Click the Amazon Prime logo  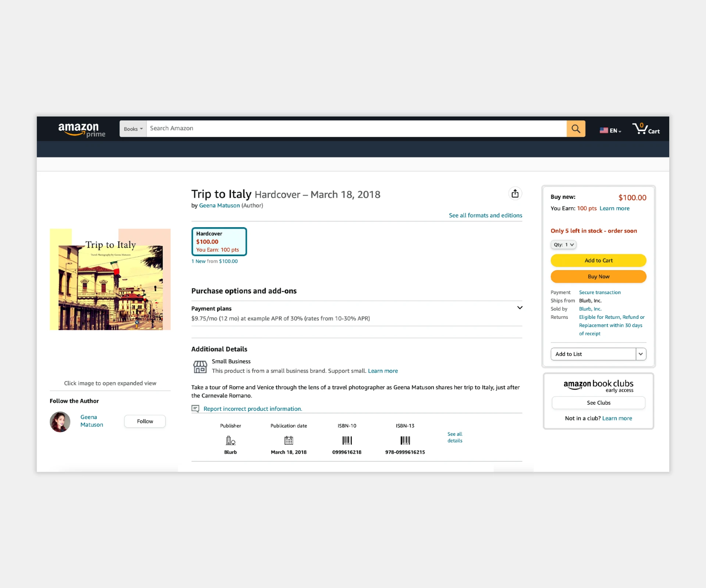82,130
